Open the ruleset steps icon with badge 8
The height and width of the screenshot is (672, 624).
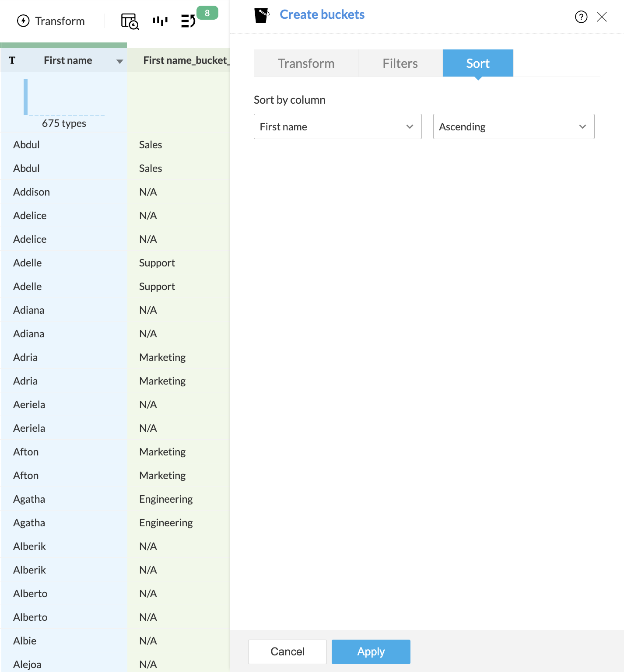(189, 21)
